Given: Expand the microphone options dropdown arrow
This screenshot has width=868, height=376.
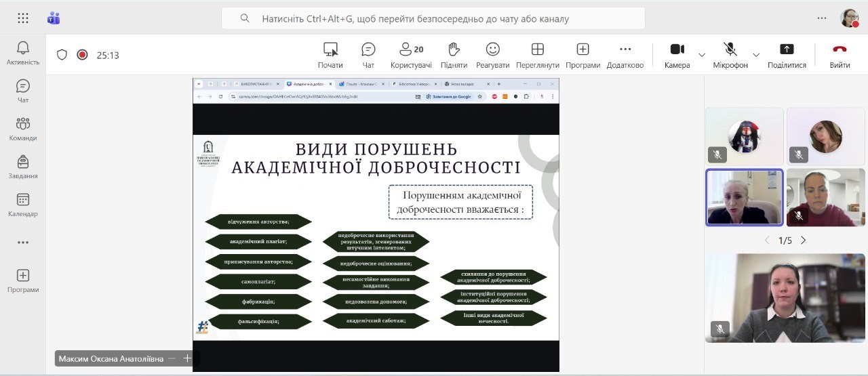Looking at the screenshot, I should point(756,55).
